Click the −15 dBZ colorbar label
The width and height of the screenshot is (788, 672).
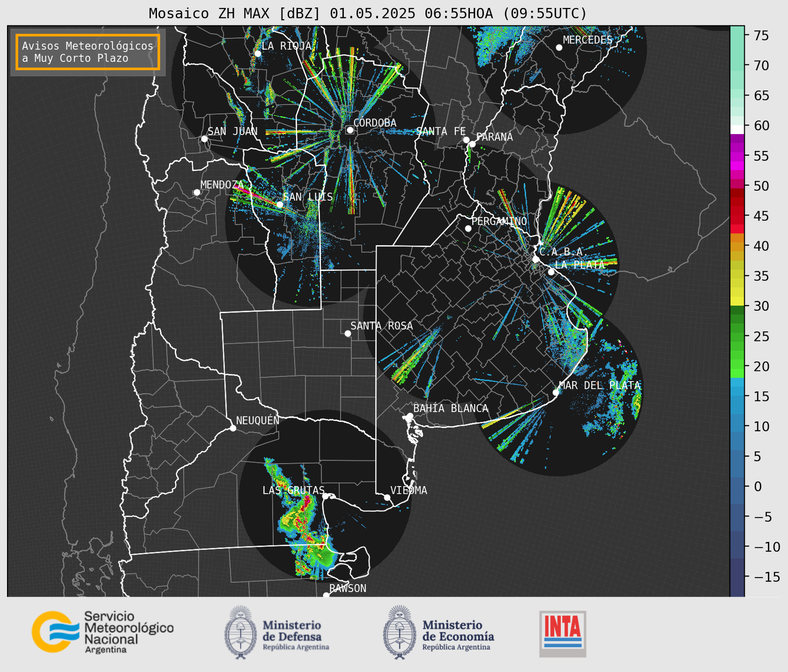(767, 577)
